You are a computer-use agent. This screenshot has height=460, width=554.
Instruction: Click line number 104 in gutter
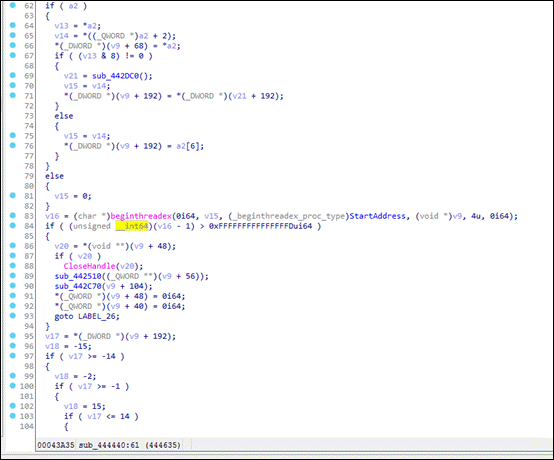tap(26, 426)
